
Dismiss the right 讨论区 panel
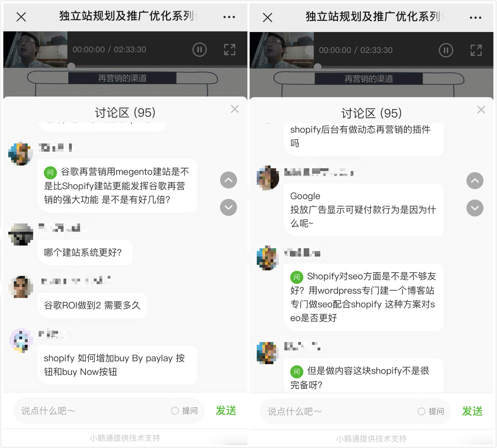pos(481,110)
